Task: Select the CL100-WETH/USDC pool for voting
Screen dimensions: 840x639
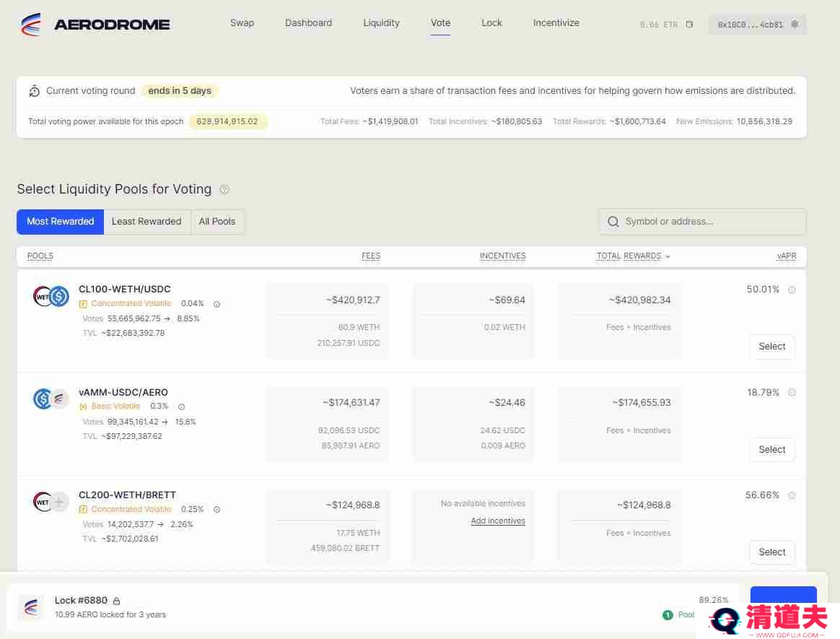Action: 771,347
